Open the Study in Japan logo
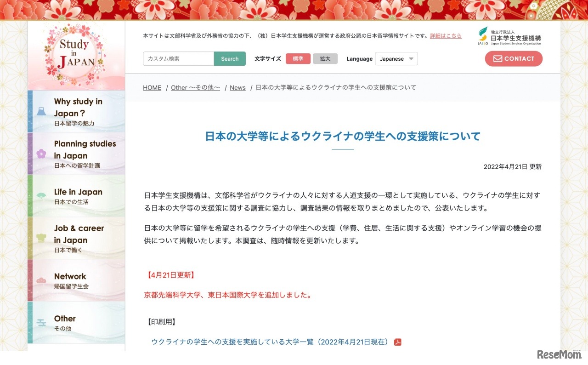 (76, 56)
